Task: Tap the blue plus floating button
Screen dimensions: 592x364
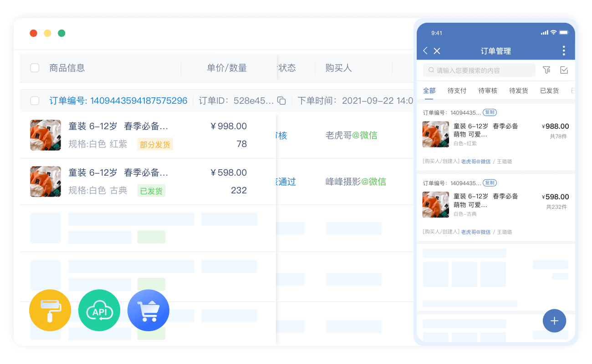Action: point(554,321)
